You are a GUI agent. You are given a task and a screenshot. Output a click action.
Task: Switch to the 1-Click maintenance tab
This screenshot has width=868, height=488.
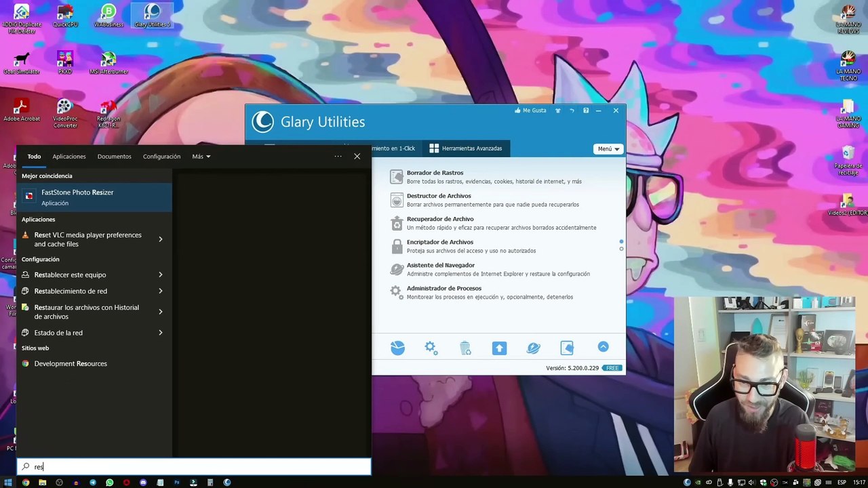click(393, 148)
